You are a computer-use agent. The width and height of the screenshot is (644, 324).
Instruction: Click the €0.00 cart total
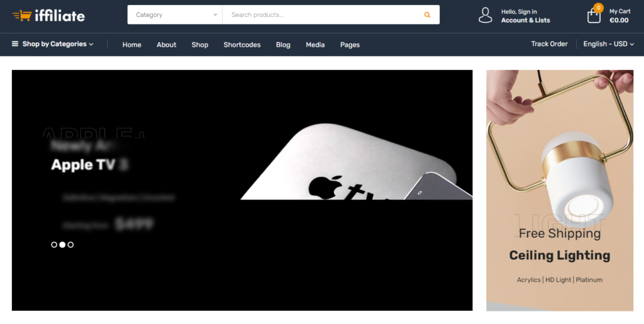click(x=619, y=20)
